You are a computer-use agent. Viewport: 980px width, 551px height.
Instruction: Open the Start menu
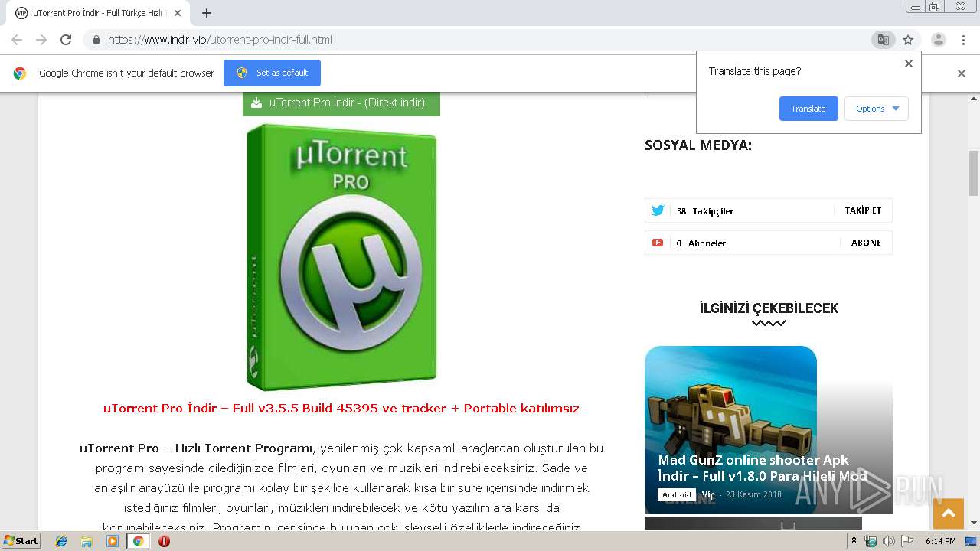click(x=21, y=541)
